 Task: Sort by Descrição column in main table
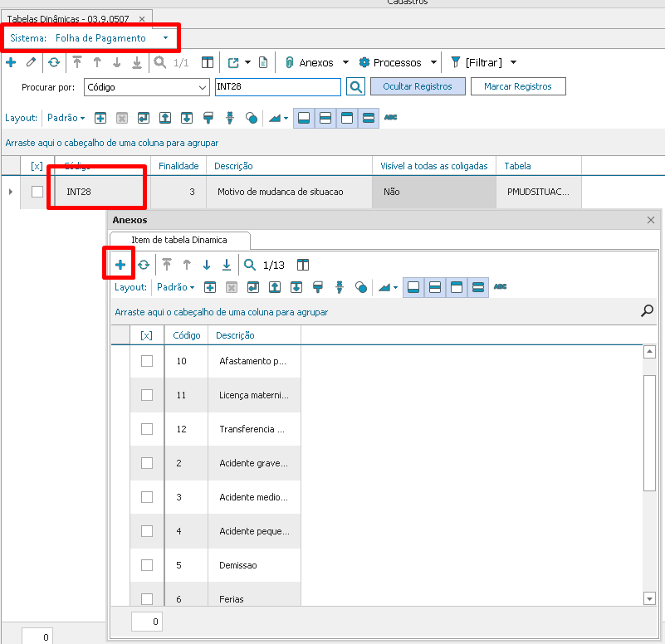[x=289, y=166]
